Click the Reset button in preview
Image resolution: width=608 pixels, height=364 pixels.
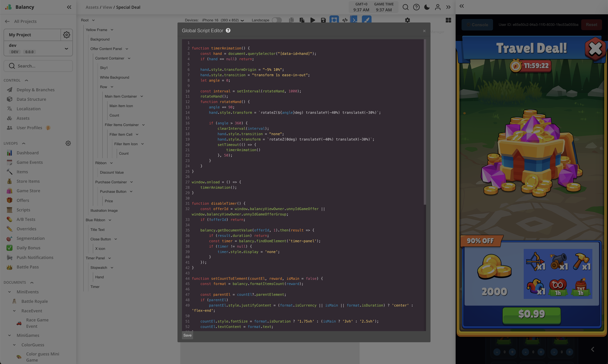pyautogui.click(x=591, y=25)
